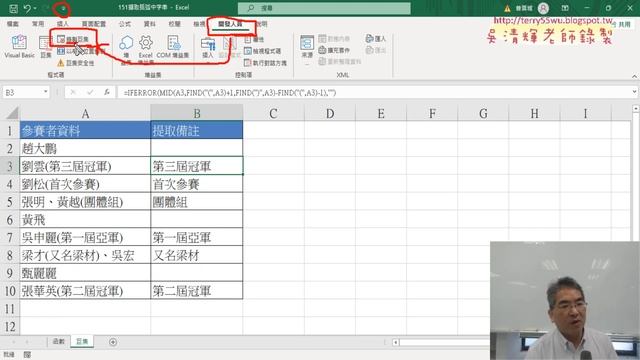The height and width of the screenshot is (360, 640).
Task: Switch to the 公式 ribbon tab
Action: tap(125, 24)
